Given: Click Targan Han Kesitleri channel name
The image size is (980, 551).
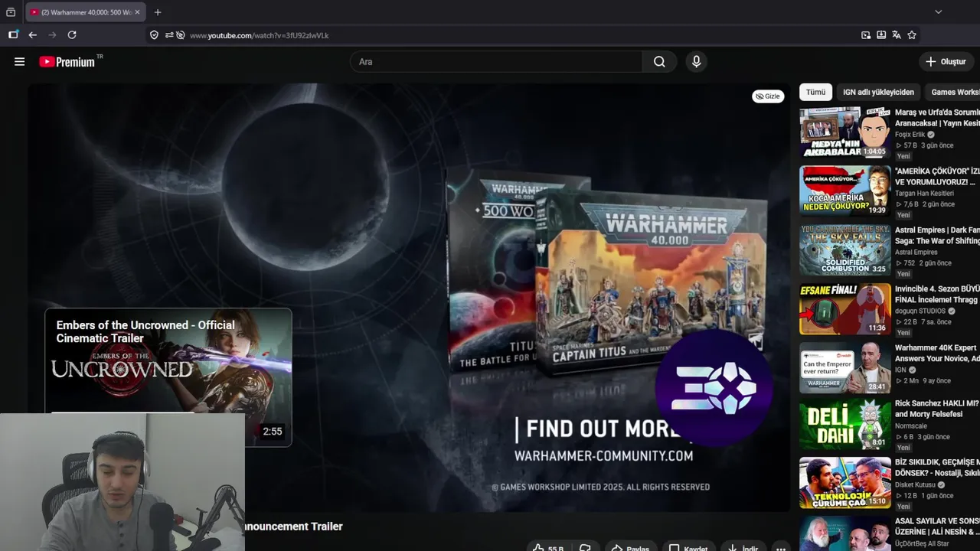Looking at the screenshot, I should 924,194.
